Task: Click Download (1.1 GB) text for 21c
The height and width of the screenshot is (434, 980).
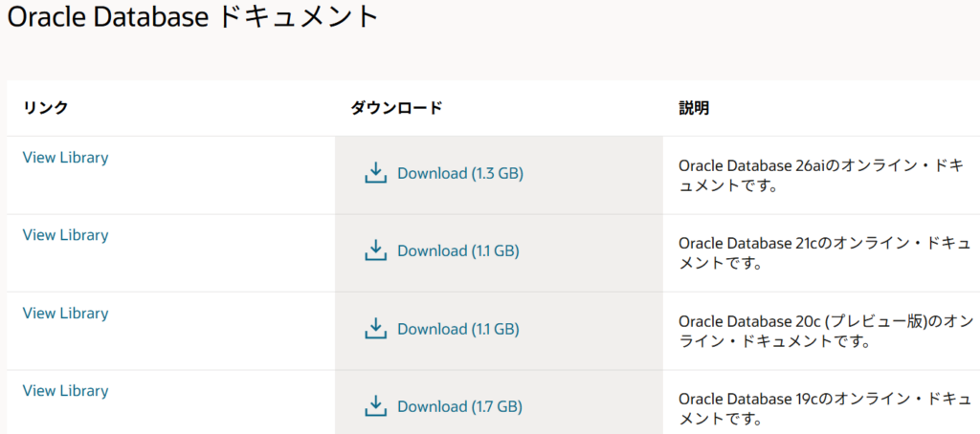Action: pos(458,251)
